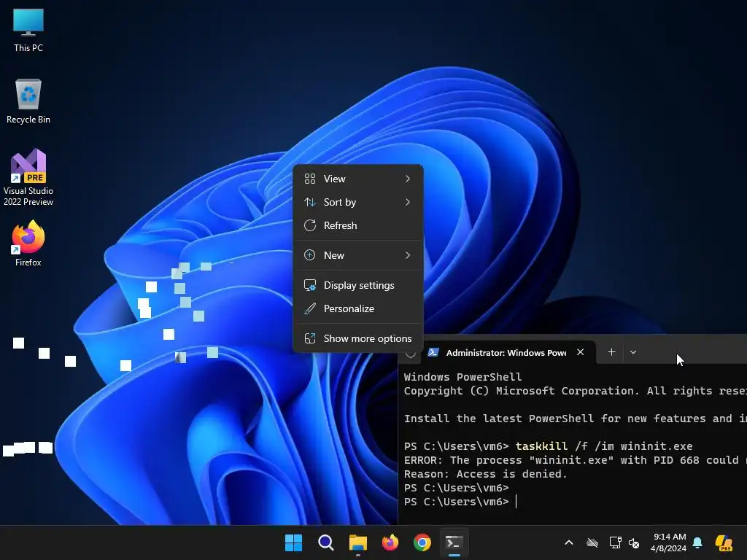Click the Display settings monitor icon
This screenshot has width=747, height=560.
pyautogui.click(x=309, y=285)
